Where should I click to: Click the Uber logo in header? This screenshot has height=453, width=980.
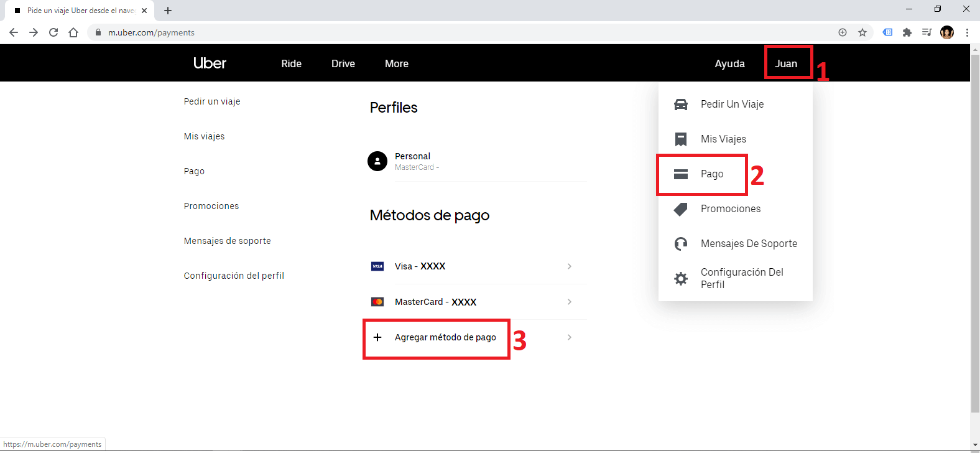coord(210,63)
